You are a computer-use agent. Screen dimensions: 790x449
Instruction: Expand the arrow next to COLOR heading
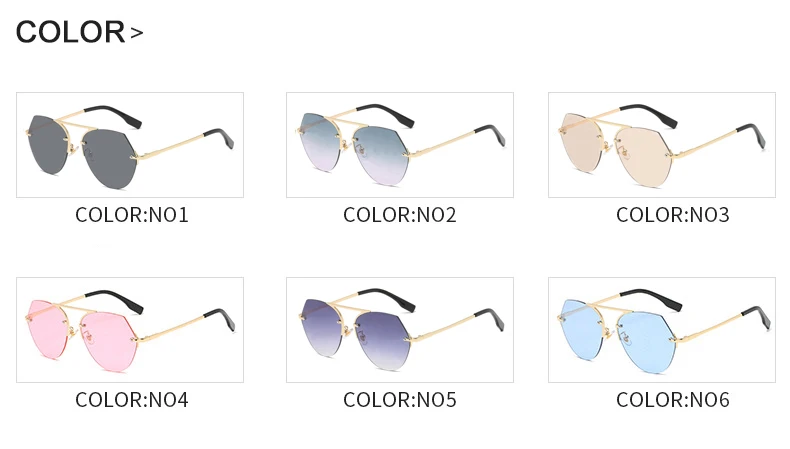137,33
